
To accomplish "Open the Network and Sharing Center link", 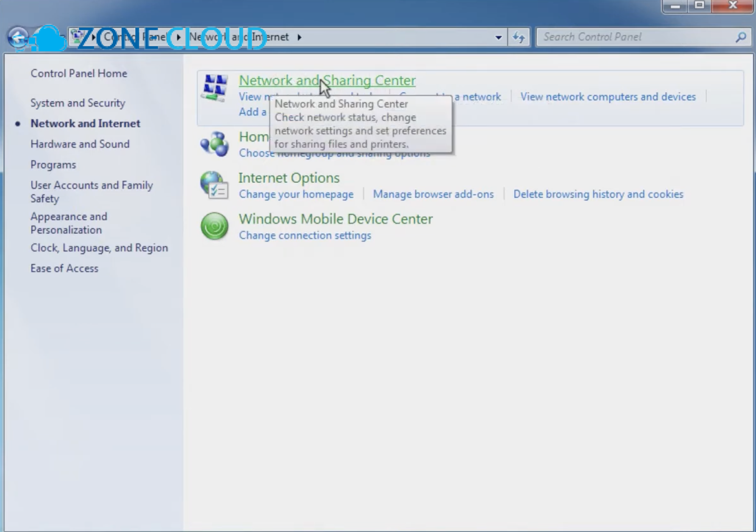I will click(327, 80).
